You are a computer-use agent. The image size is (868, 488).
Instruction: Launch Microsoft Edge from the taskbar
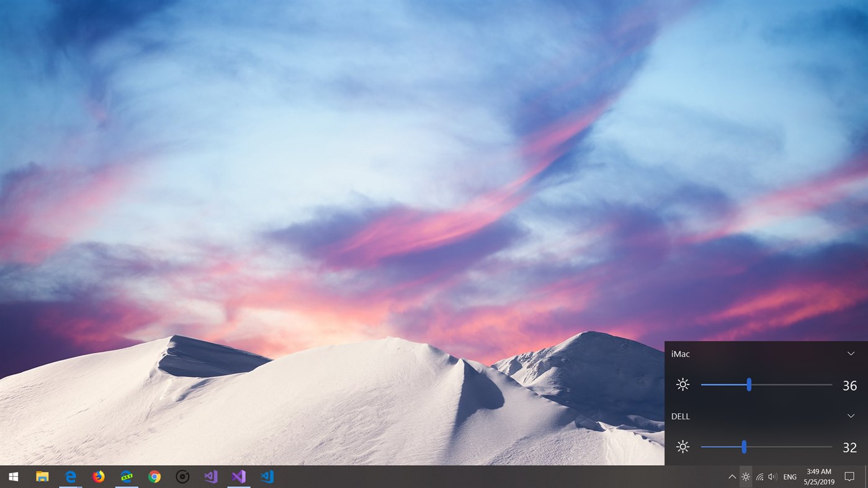70,476
